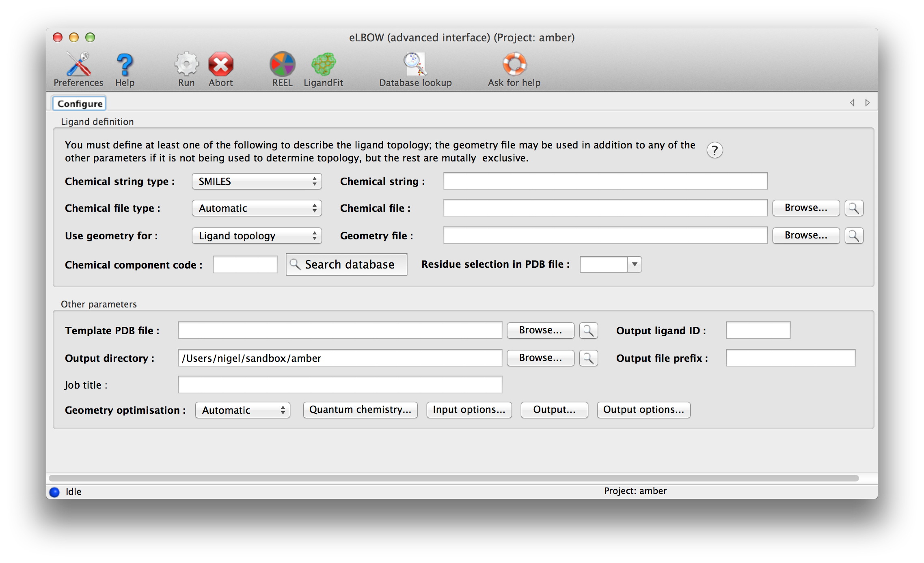This screenshot has height=563, width=924.
Task: Open the Use geometry for selector
Action: click(256, 235)
